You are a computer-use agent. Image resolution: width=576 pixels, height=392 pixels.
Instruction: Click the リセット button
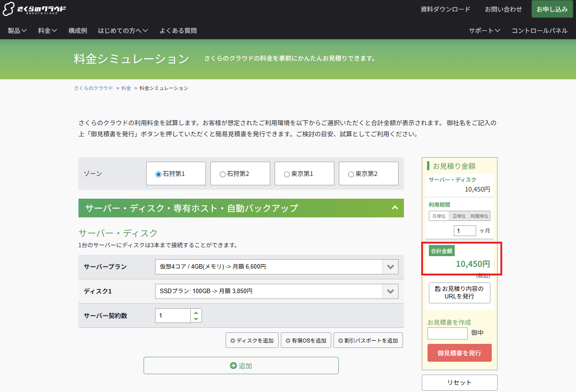coord(459,382)
